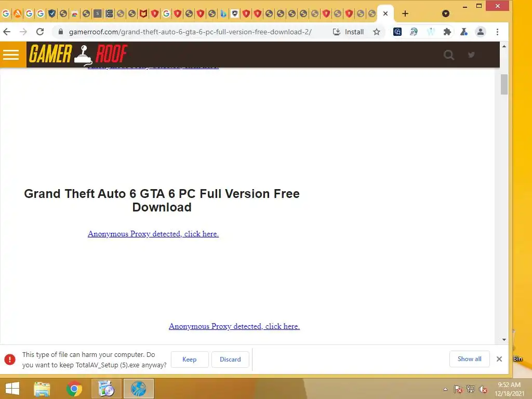View site information via lock icon
532x399 pixels.
point(61,32)
